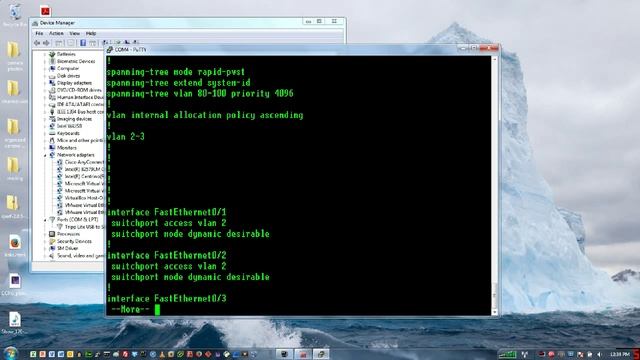Select the VirtualBox Host-Only adapter
Viewport: 640px width, 360px height.
(84, 198)
